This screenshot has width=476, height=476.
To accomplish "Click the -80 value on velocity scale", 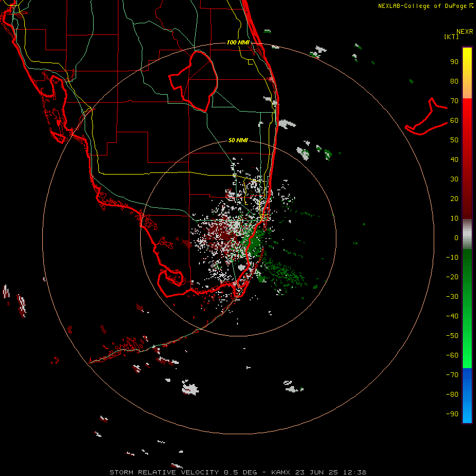I will 452,395.
